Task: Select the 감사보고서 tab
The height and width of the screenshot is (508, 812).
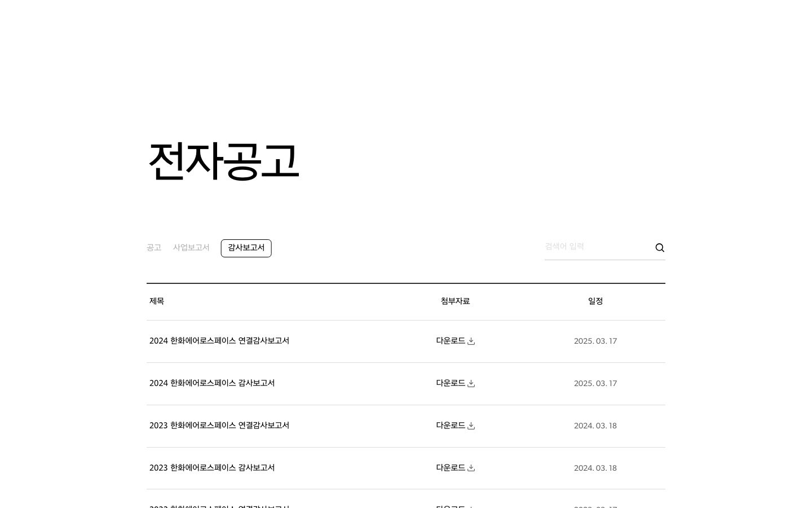Action: pyautogui.click(x=246, y=248)
